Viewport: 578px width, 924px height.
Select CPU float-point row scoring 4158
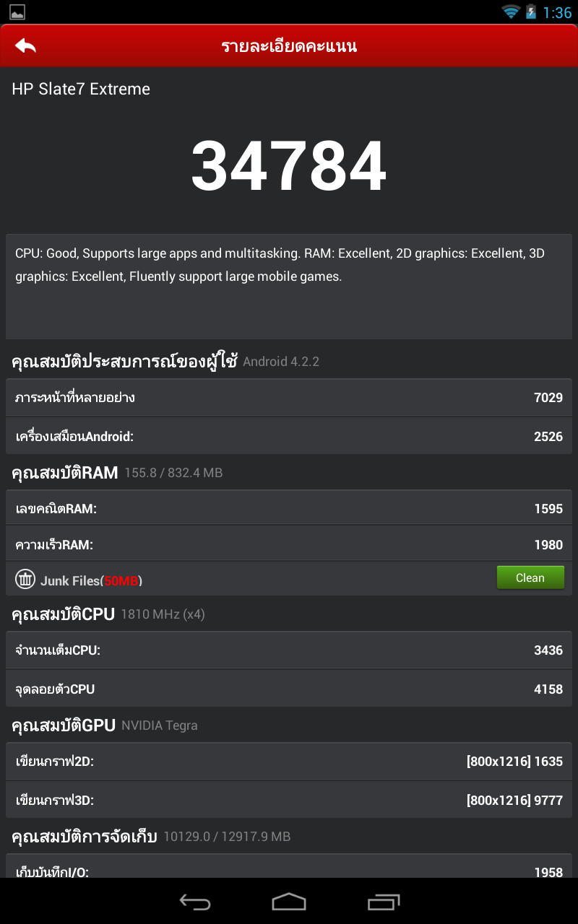point(289,689)
